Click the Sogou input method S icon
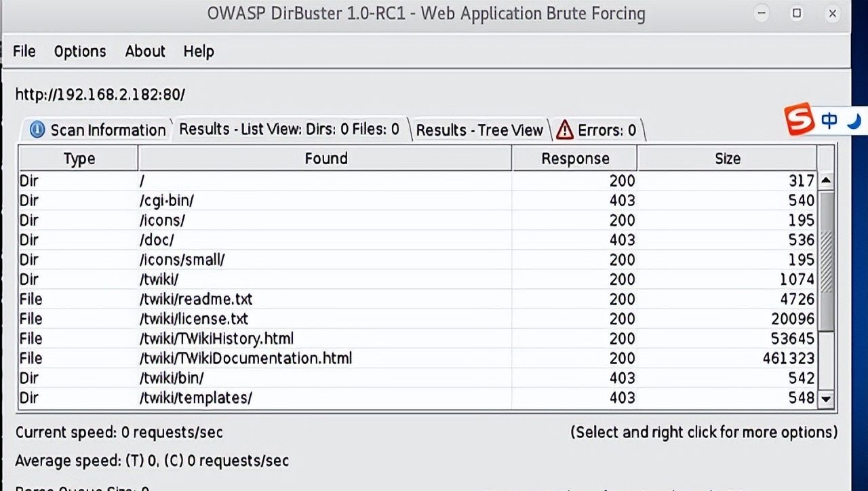The image size is (868, 491). point(800,120)
